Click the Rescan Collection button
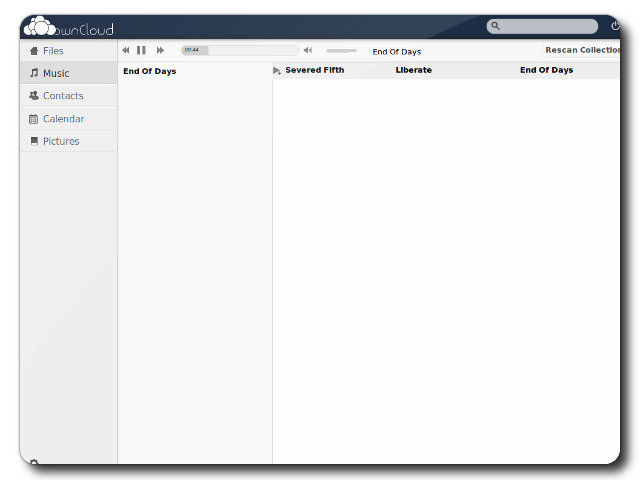 pyautogui.click(x=582, y=50)
